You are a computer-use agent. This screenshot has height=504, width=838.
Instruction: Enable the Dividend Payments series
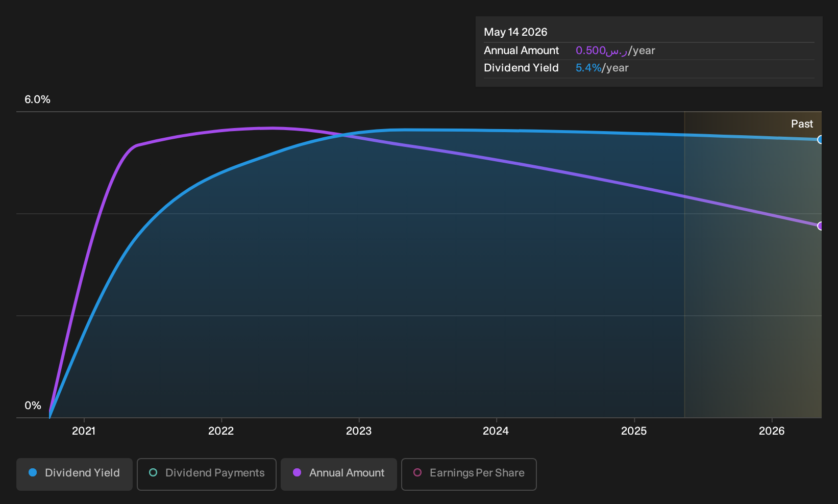[207, 474]
